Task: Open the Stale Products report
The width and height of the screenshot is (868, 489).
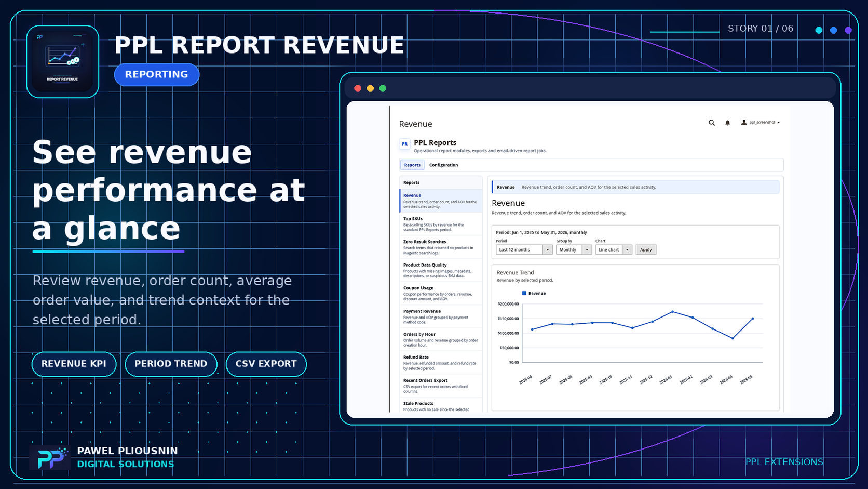Action: (441, 406)
